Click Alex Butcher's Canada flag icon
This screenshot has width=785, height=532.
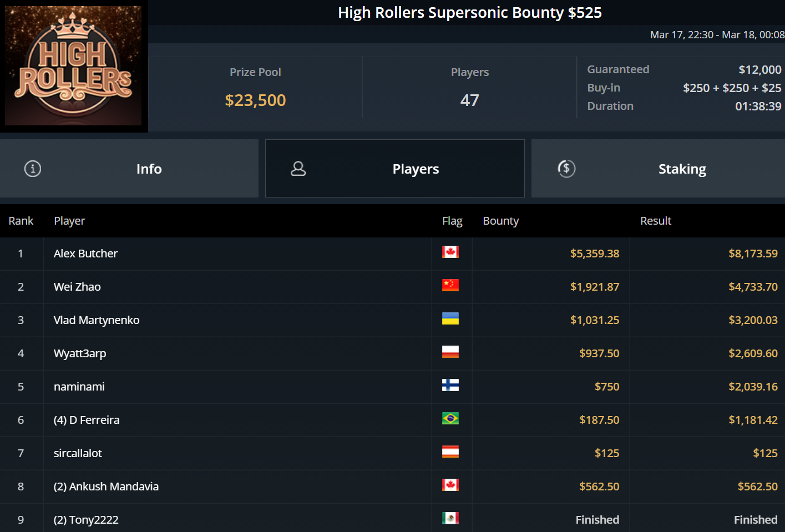coord(450,252)
